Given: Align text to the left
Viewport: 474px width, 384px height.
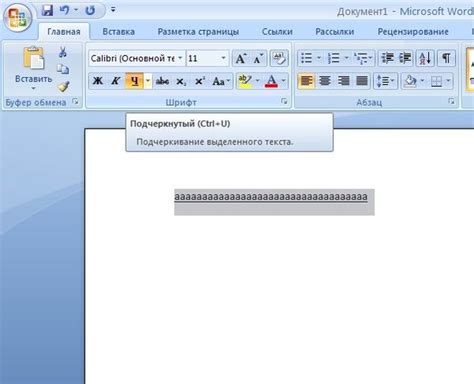Looking at the screenshot, I should (306, 81).
